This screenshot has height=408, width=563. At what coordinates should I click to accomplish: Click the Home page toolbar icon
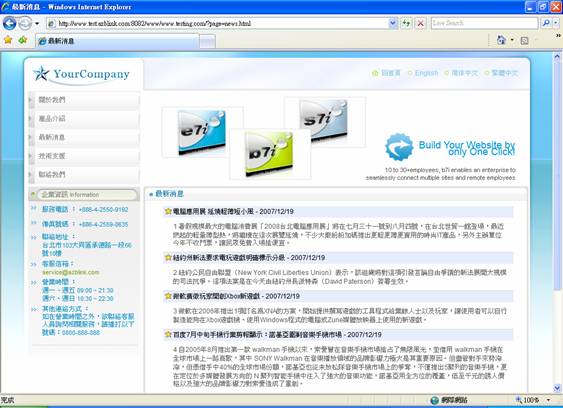[x=501, y=40]
